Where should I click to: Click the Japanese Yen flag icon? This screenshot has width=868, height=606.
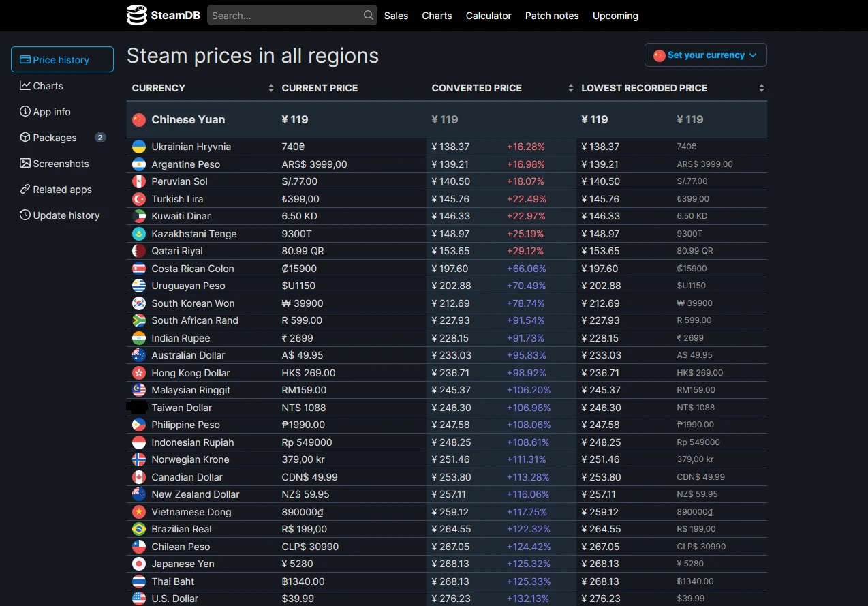[x=139, y=564]
